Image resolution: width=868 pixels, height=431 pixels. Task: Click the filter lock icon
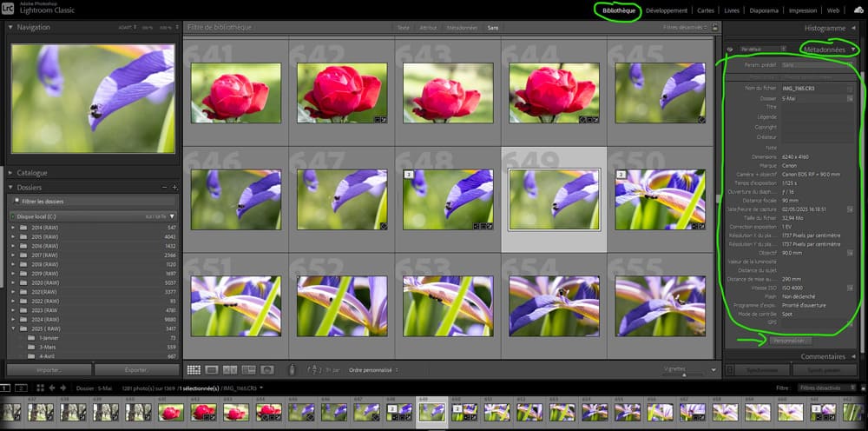713,28
